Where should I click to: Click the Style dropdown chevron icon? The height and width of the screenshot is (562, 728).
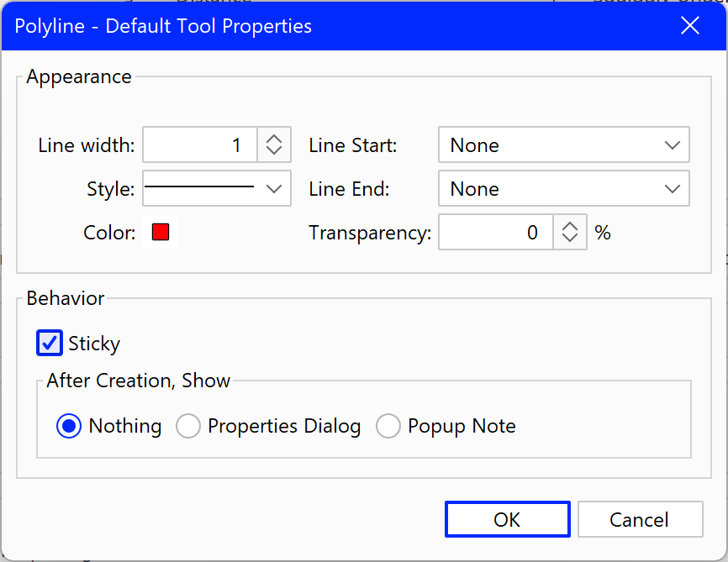coord(274,189)
